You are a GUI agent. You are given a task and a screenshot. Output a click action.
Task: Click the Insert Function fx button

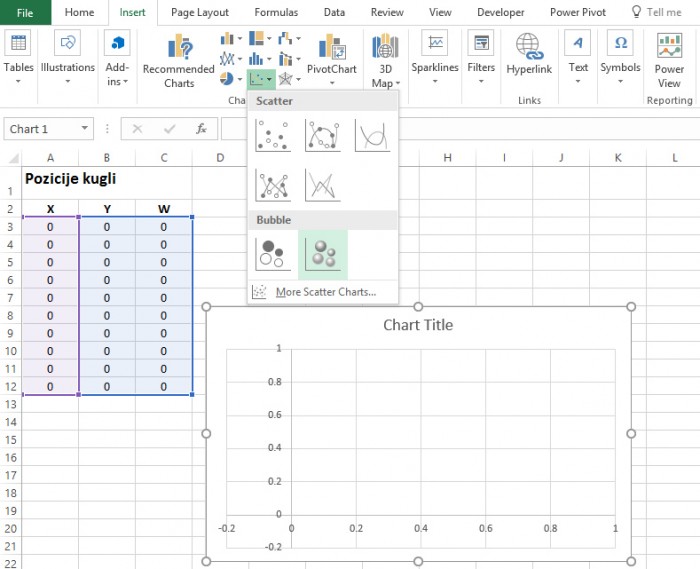201,129
